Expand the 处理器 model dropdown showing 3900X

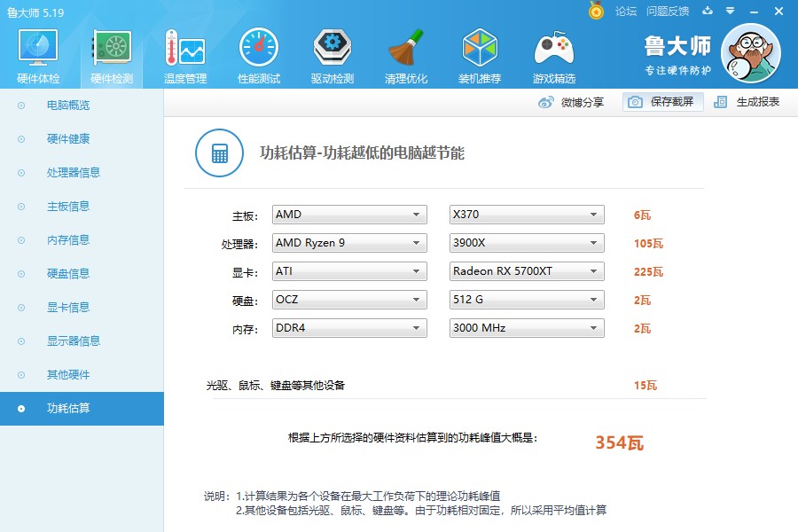[527, 243]
